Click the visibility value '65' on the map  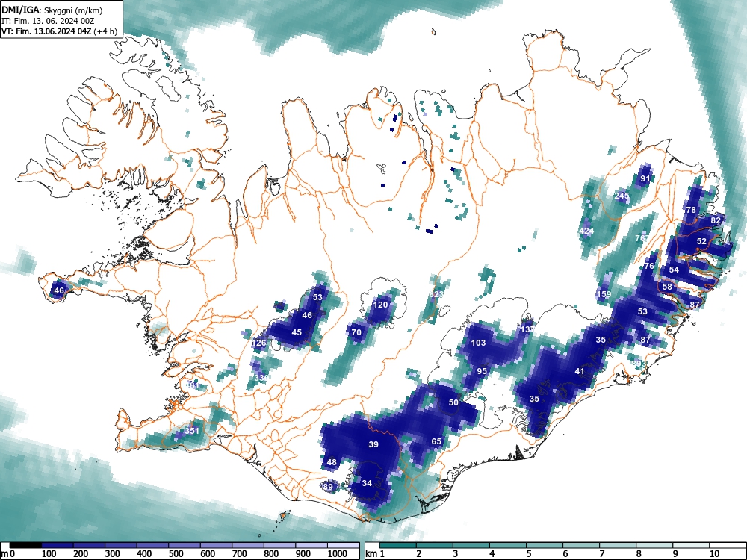(x=436, y=441)
